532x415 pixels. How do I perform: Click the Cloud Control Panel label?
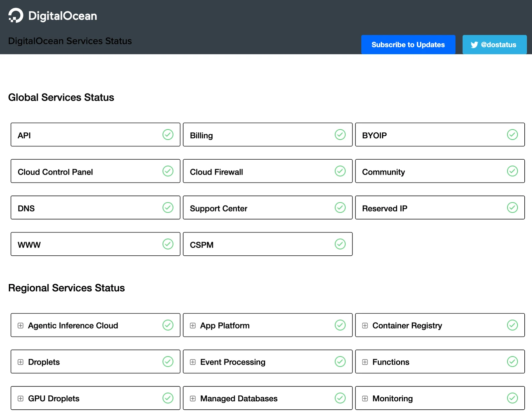55,172
